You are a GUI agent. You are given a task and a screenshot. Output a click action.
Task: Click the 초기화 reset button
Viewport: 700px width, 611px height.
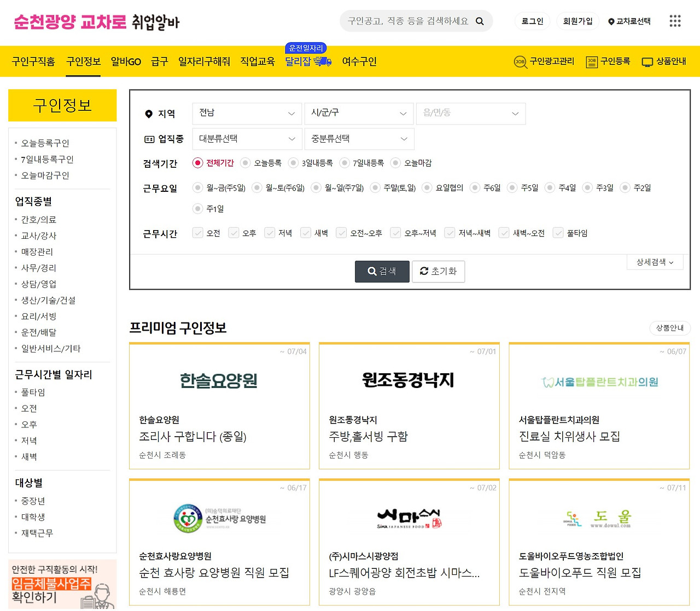(438, 272)
